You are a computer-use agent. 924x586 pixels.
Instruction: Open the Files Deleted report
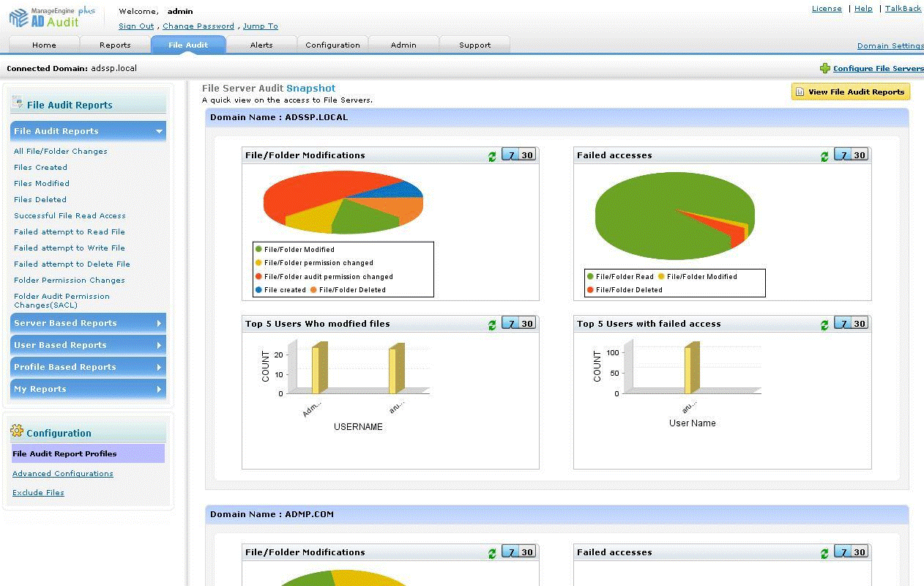[x=40, y=200]
